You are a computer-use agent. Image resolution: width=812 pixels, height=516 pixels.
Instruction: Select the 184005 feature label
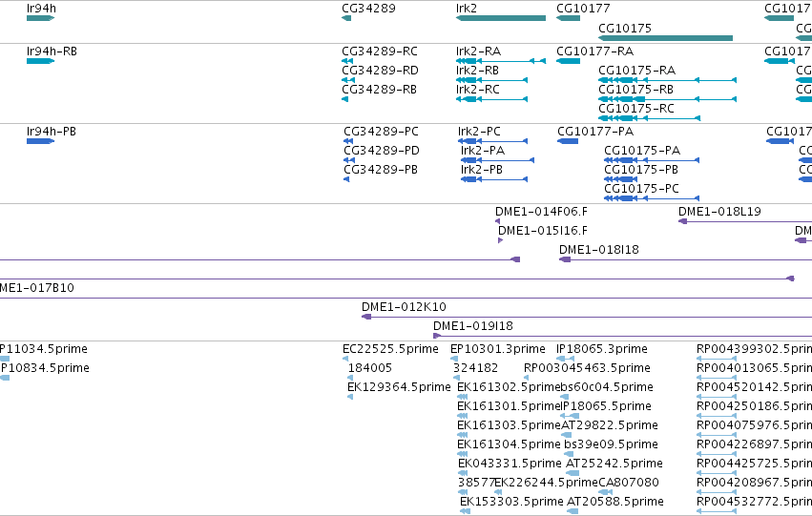pos(370,368)
